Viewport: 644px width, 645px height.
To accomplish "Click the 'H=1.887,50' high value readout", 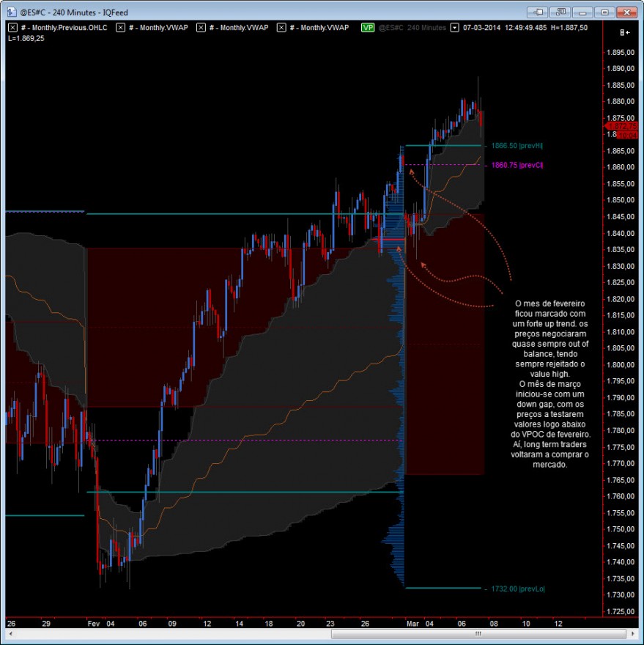I will coord(569,28).
